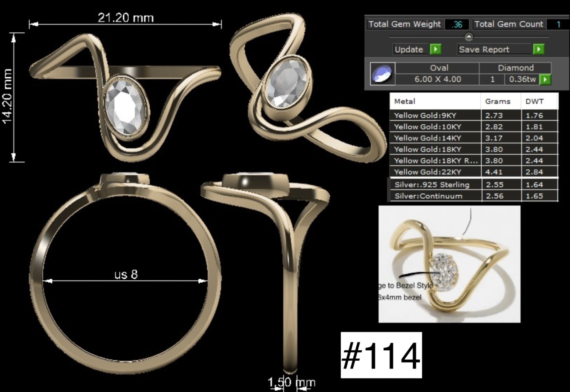Screen dimensions: 570x392
Task: Click the green arrow next to 0.36tw
Action: click(545, 79)
